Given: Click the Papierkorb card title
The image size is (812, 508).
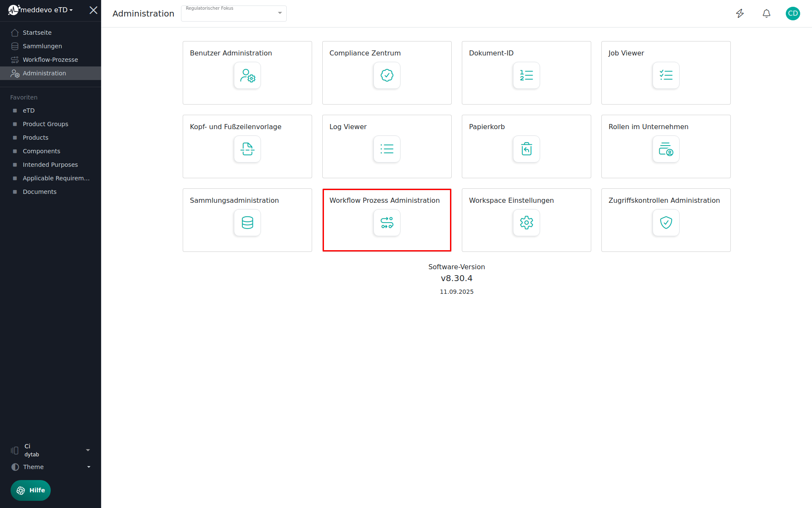Looking at the screenshot, I should (x=487, y=127).
